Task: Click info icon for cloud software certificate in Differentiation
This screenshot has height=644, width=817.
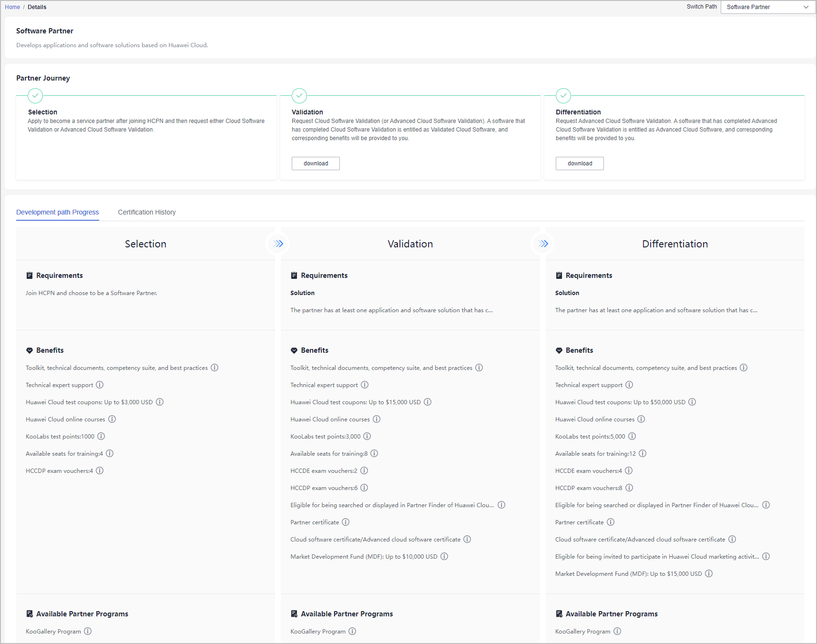Action: pyautogui.click(x=732, y=539)
